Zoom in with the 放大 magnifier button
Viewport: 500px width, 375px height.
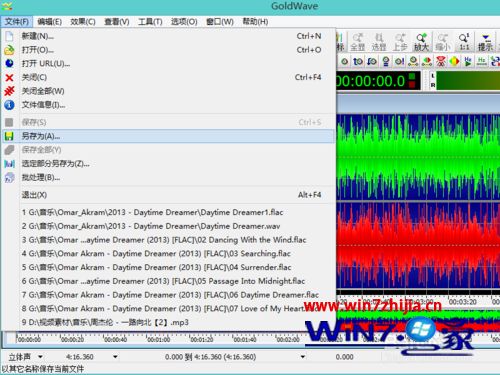421,42
